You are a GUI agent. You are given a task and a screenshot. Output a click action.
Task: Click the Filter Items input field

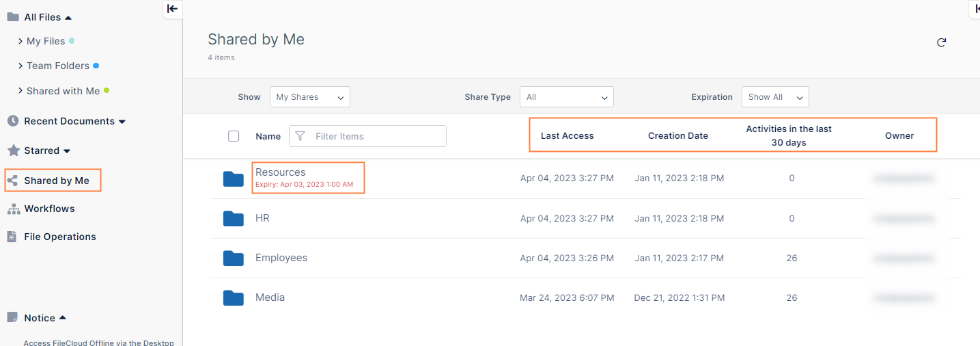point(376,136)
